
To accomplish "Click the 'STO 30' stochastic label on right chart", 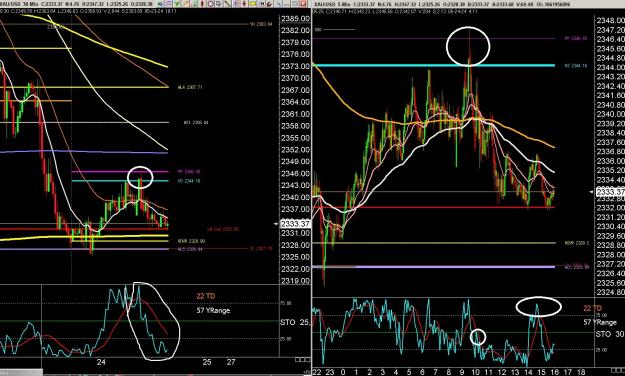I will 610,334.
